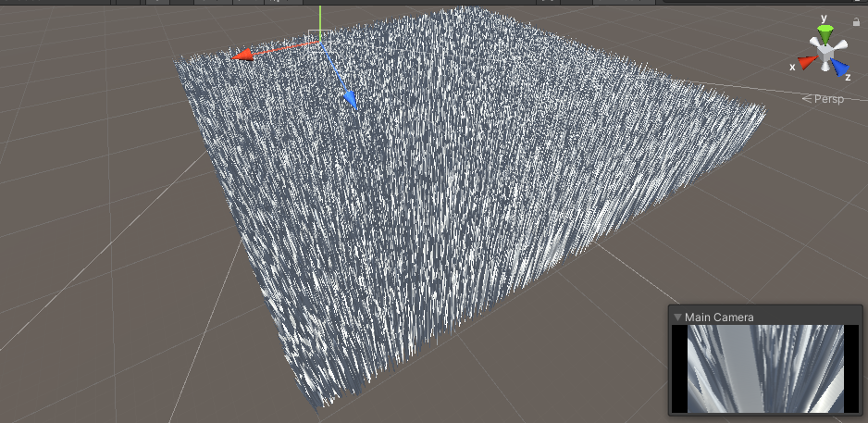Viewport: 868px width, 423px height.
Task: Click the white bottom cone of the orientation gizmo
Action: pos(825,67)
